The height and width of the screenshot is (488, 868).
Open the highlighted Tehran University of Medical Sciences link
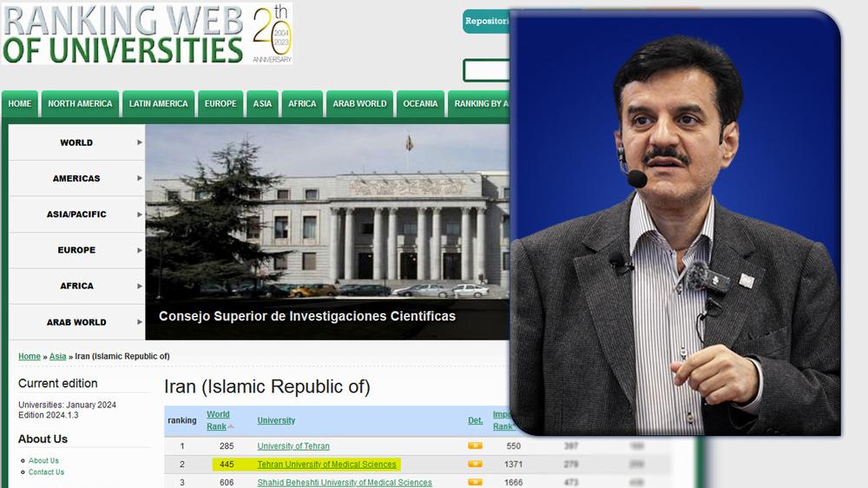[x=326, y=465]
